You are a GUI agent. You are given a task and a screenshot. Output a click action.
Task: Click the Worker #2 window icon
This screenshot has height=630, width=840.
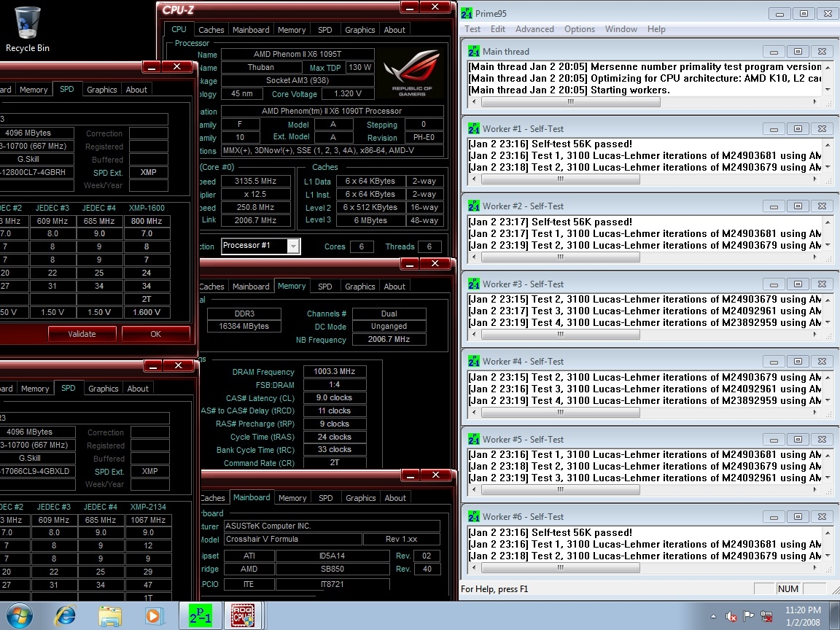473,206
